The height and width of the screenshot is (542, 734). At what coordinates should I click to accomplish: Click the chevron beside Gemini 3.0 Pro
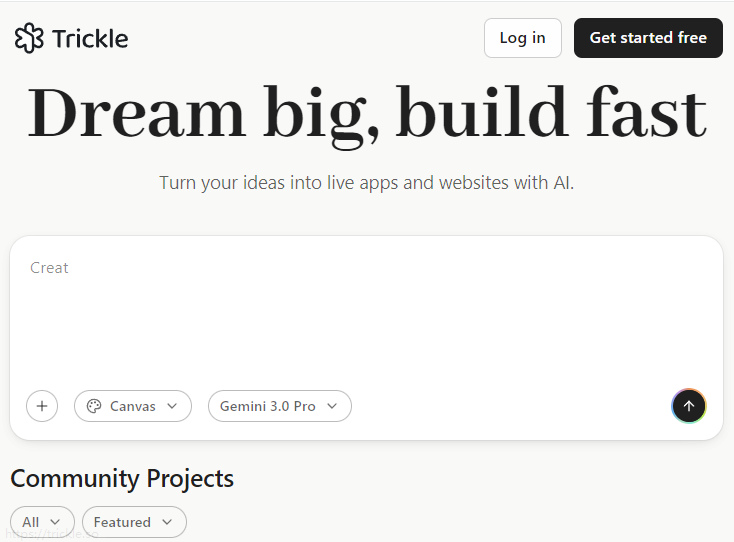(332, 406)
